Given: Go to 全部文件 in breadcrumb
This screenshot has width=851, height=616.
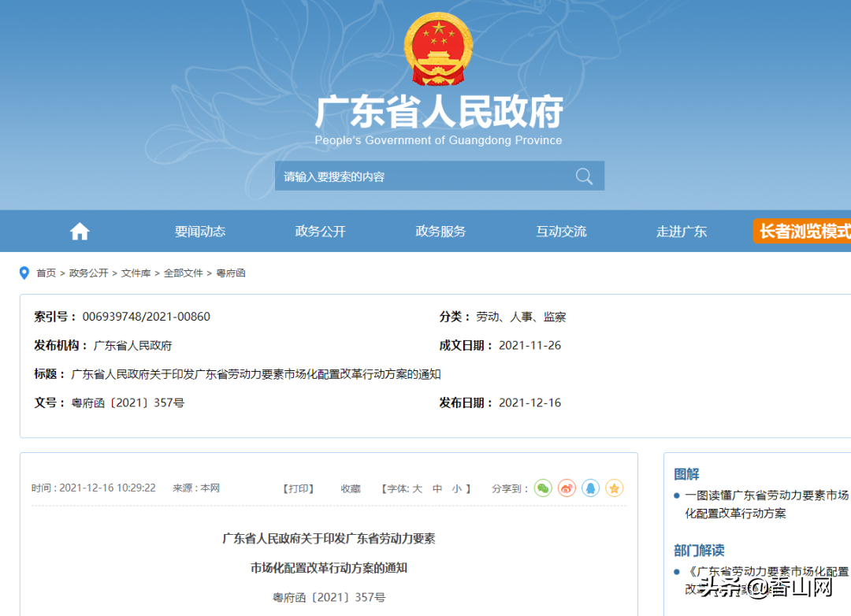Looking at the screenshot, I should click(x=184, y=273).
